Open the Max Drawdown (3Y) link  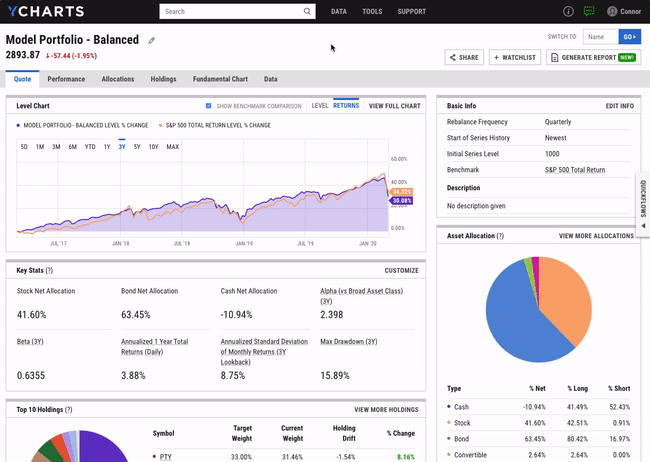point(349,341)
